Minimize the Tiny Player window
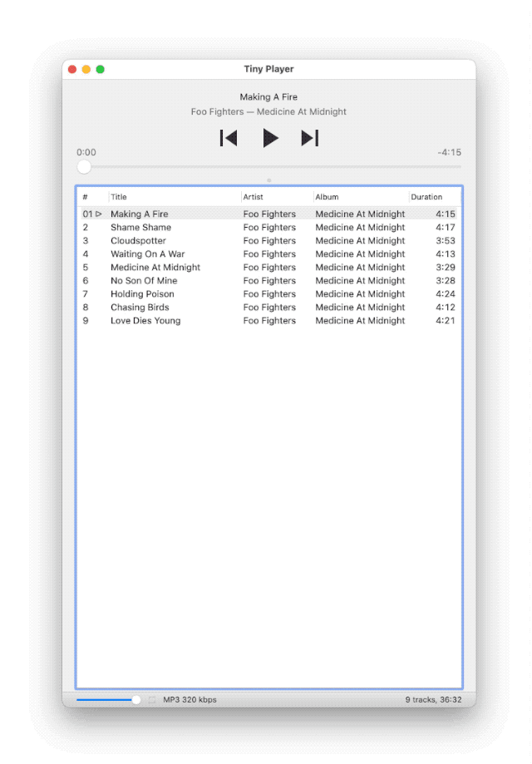The image size is (532, 764). click(x=86, y=69)
